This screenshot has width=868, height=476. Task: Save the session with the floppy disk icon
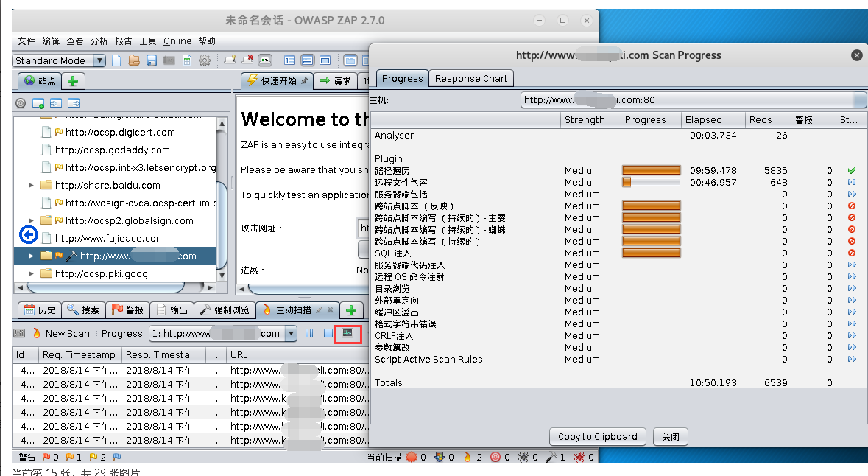[152, 60]
